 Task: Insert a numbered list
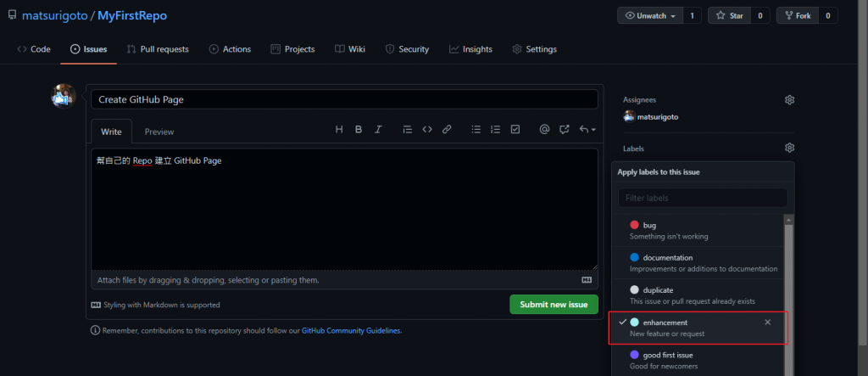click(x=495, y=129)
